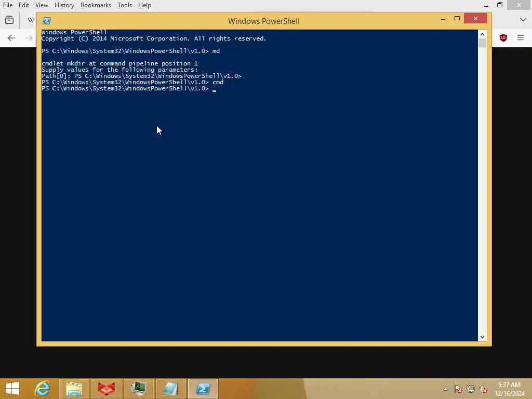Open the Help menu
This screenshot has height=399, width=532.
[144, 5]
